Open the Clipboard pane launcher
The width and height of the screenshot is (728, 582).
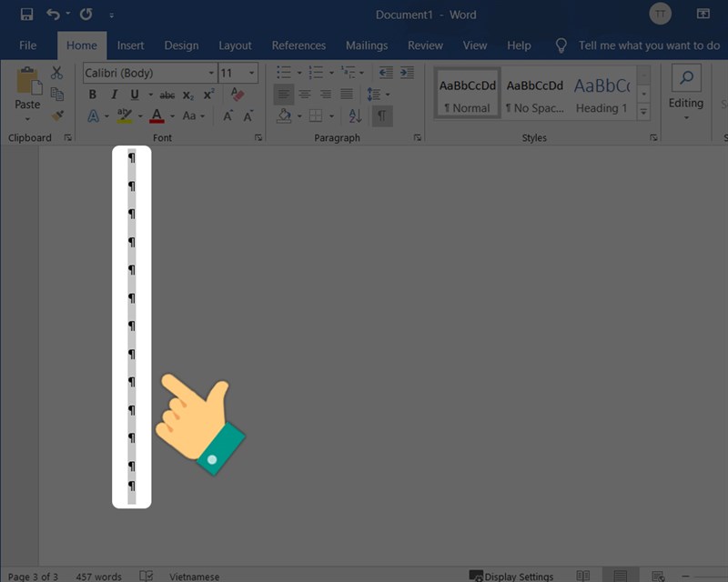click(x=67, y=137)
